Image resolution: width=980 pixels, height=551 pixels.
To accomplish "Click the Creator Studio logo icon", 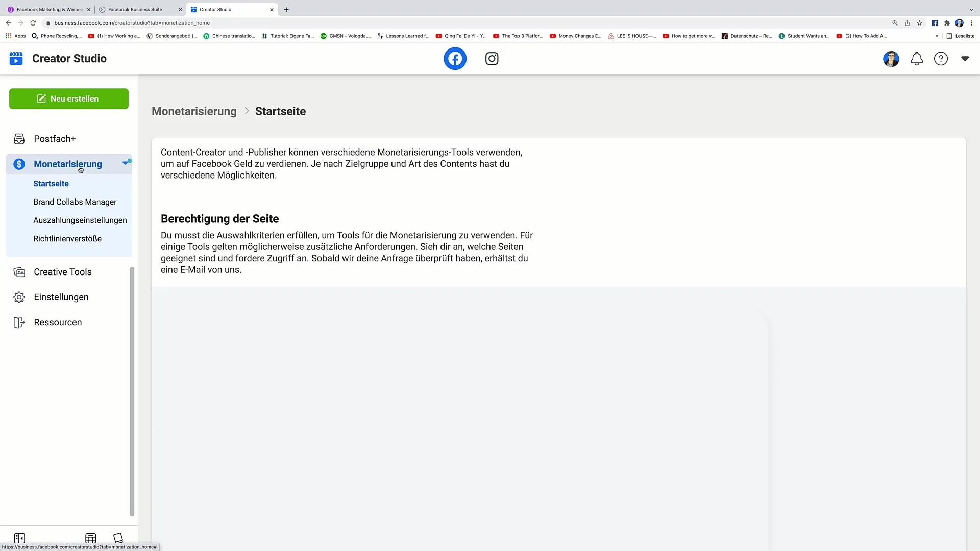I will click(16, 59).
